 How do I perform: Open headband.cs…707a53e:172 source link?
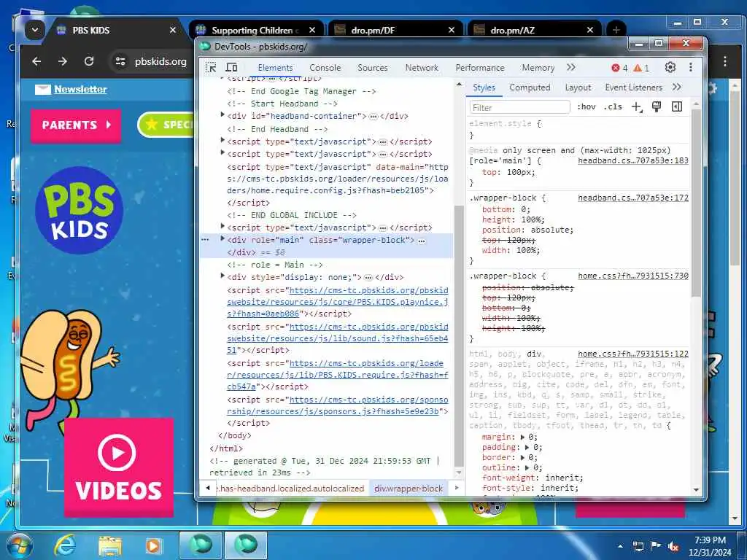pyautogui.click(x=633, y=198)
